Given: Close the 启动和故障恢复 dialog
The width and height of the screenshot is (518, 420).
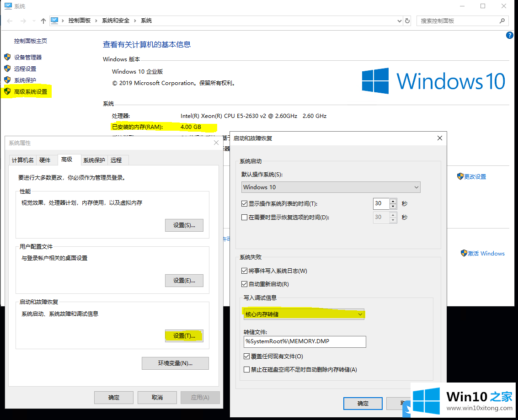Looking at the screenshot, I should point(439,138).
